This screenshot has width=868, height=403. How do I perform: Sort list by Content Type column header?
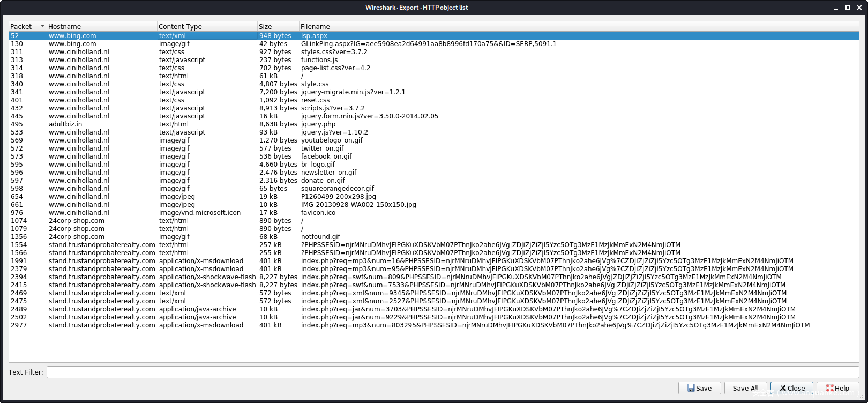point(206,26)
